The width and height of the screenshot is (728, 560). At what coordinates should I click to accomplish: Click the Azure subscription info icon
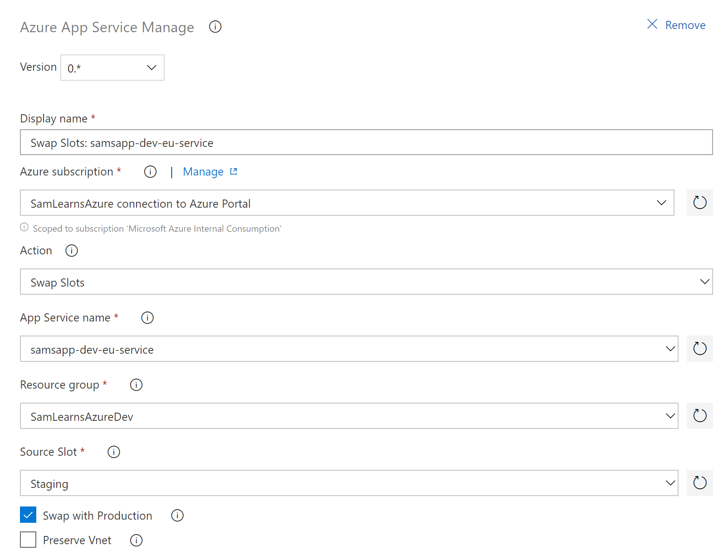coord(150,172)
